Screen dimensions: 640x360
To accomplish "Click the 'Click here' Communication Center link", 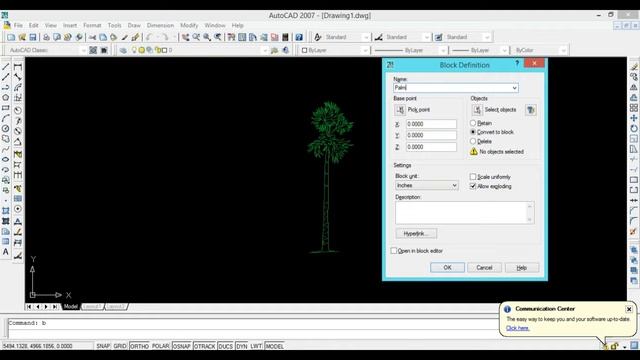I will tap(518, 328).
